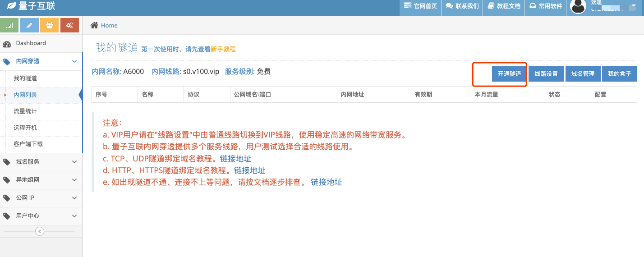Click the tag icon beside 内网穿透
Screen dimensions: 644x257
click(7, 62)
